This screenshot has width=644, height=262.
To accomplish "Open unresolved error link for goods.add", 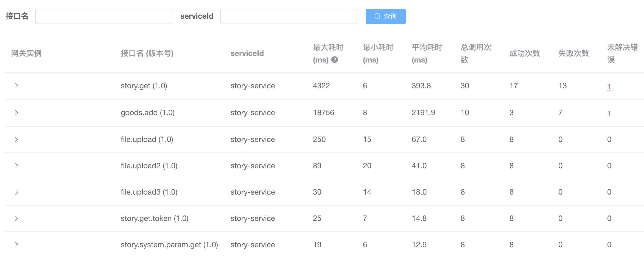I will tap(609, 113).
